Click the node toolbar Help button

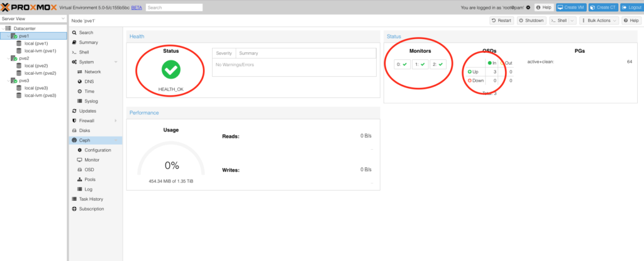[x=631, y=21]
